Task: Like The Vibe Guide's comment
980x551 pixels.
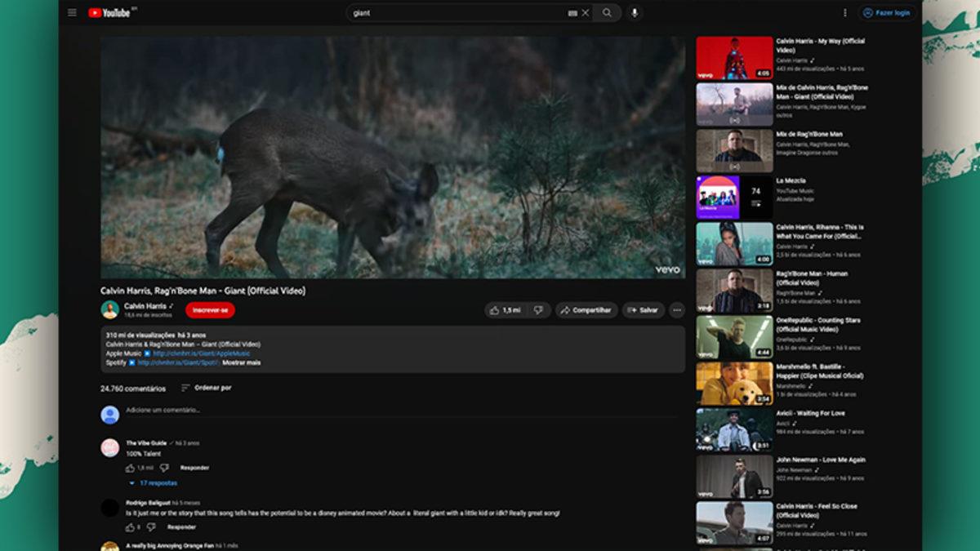Action: [129, 466]
